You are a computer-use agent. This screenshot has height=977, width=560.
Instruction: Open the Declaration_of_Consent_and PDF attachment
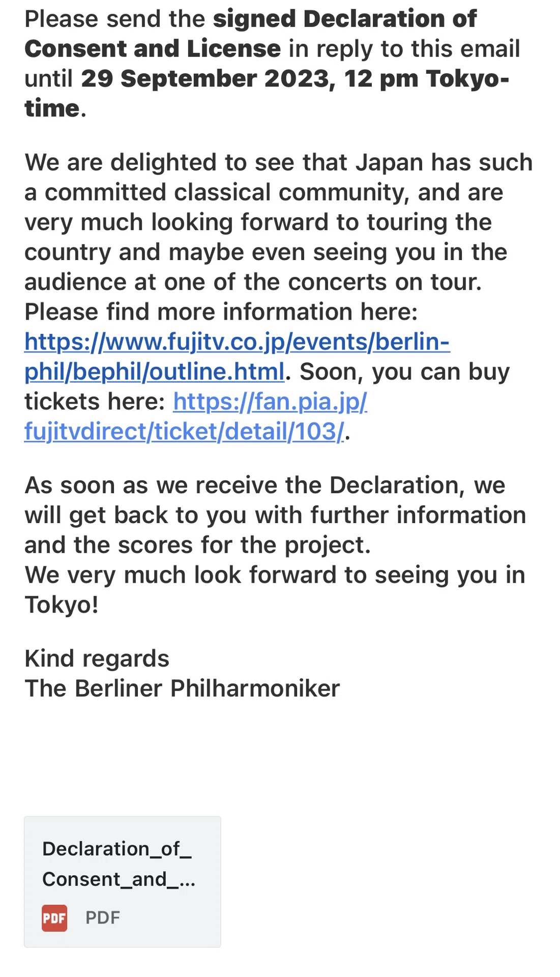[123, 882]
